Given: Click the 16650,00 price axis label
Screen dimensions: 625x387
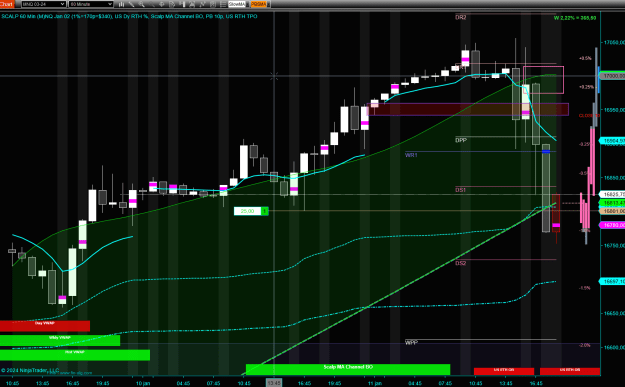Looking at the screenshot, I should tap(614, 313).
